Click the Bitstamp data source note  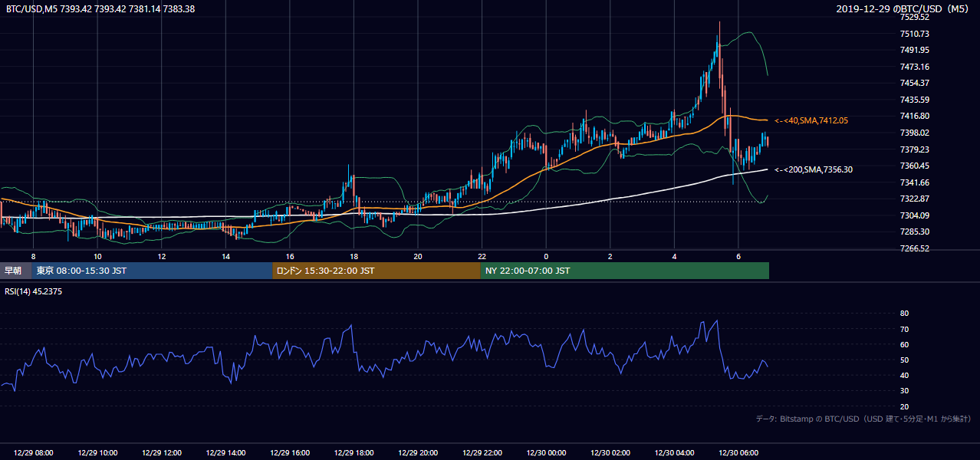click(x=863, y=419)
